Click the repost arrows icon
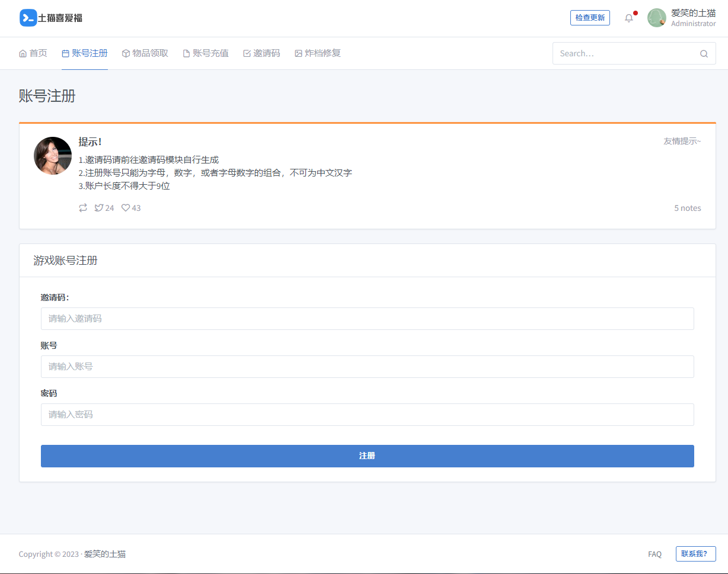 coord(83,208)
